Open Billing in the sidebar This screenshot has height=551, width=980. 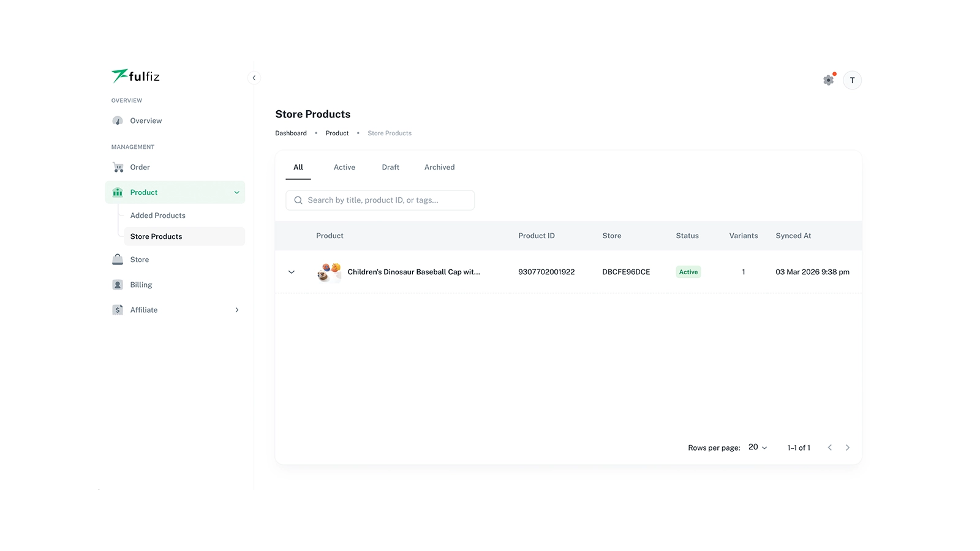click(175, 285)
